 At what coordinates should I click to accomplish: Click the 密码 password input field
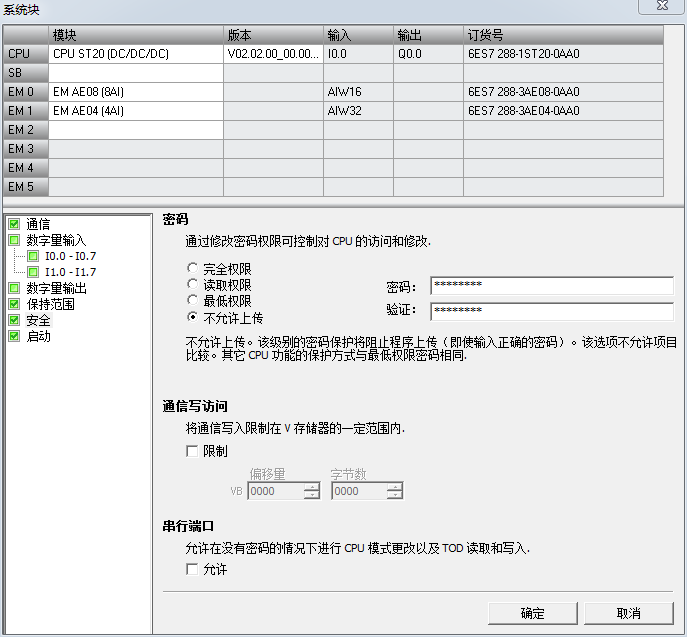(551, 286)
